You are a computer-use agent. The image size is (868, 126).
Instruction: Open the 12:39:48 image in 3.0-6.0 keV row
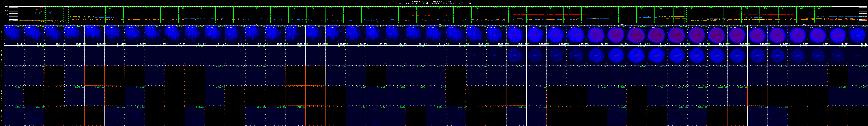34,35
